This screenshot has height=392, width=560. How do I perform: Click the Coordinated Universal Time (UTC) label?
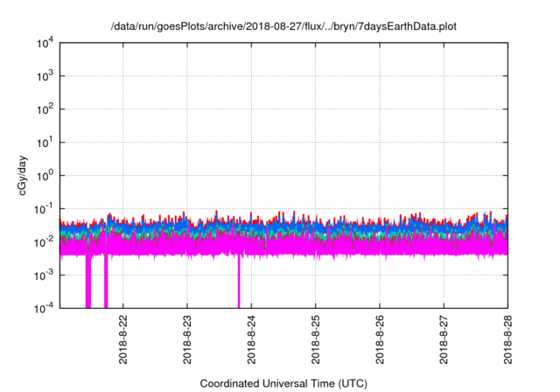coord(283,383)
